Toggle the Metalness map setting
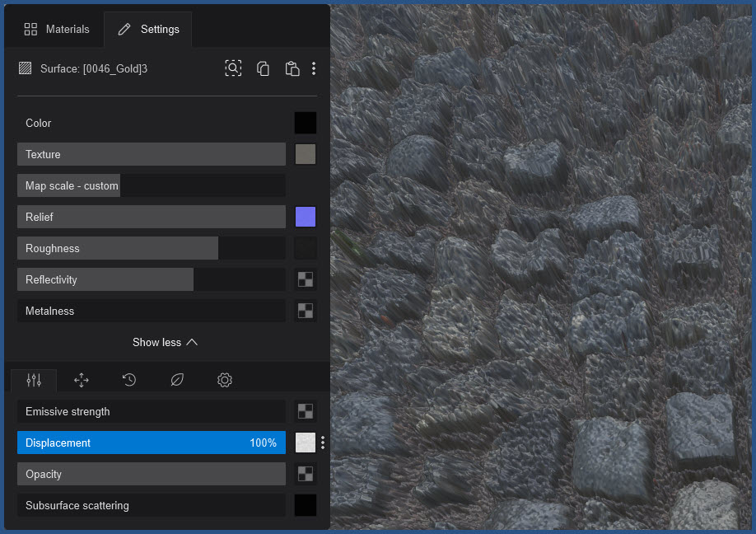This screenshot has width=756, height=534. 305,311
